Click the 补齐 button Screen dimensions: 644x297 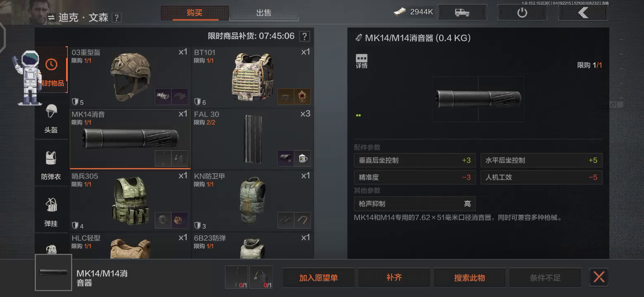pyautogui.click(x=394, y=278)
